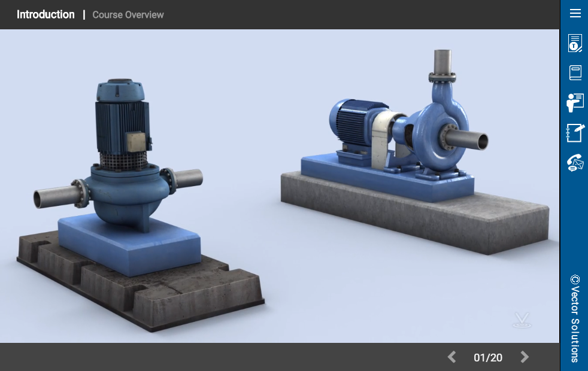Open the book icon in the sidebar
This screenshot has height=371, width=588.
(575, 72)
